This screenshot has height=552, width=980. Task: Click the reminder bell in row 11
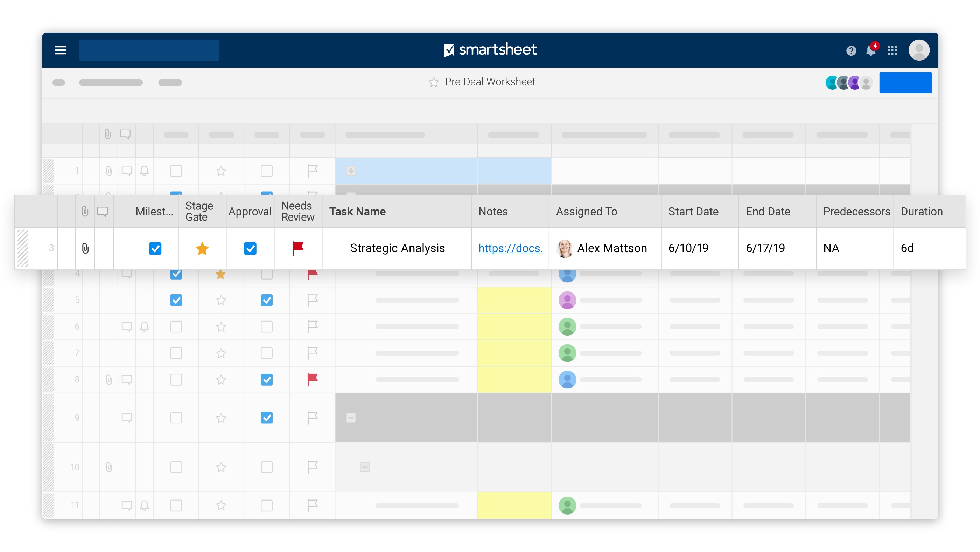pyautogui.click(x=144, y=505)
